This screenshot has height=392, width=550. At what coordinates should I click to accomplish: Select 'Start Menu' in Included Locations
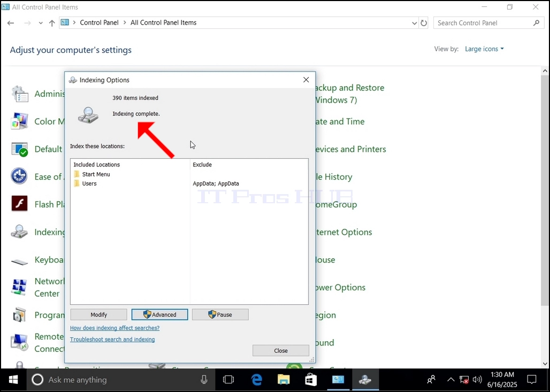96,174
